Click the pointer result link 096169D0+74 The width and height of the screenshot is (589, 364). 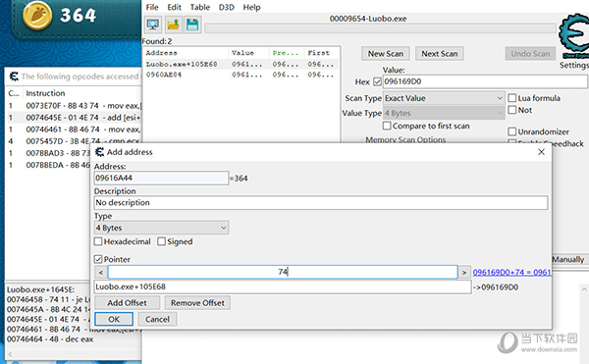tap(511, 272)
